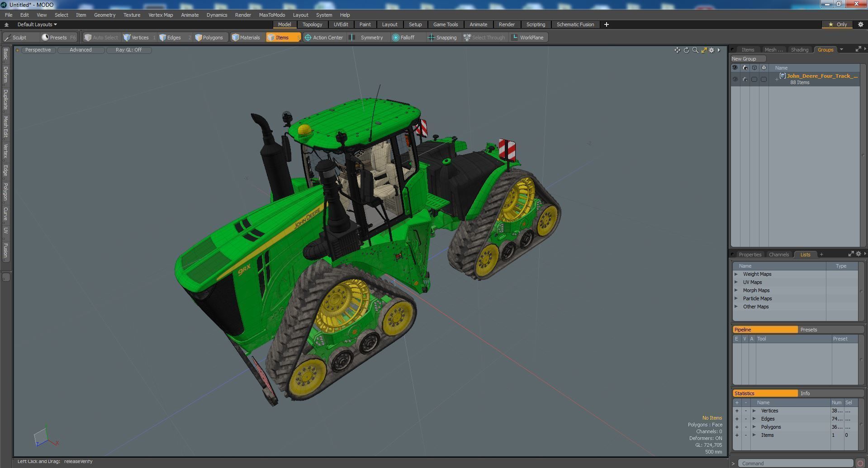868x468 pixels.
Task: Click the viewport rotate icon
Action: click(686, 50)
